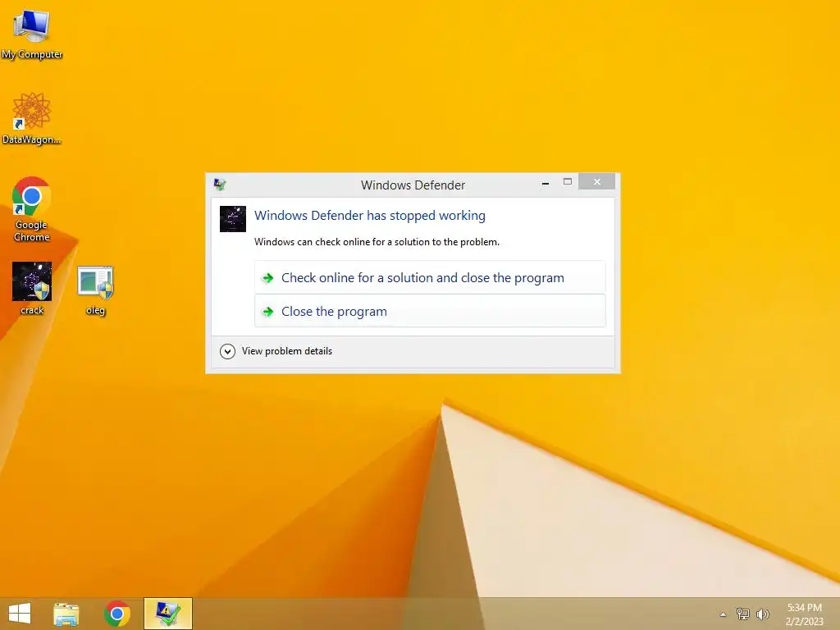
Task: Minimize the Windows Defender dialog
Action: tap(546, 183)
